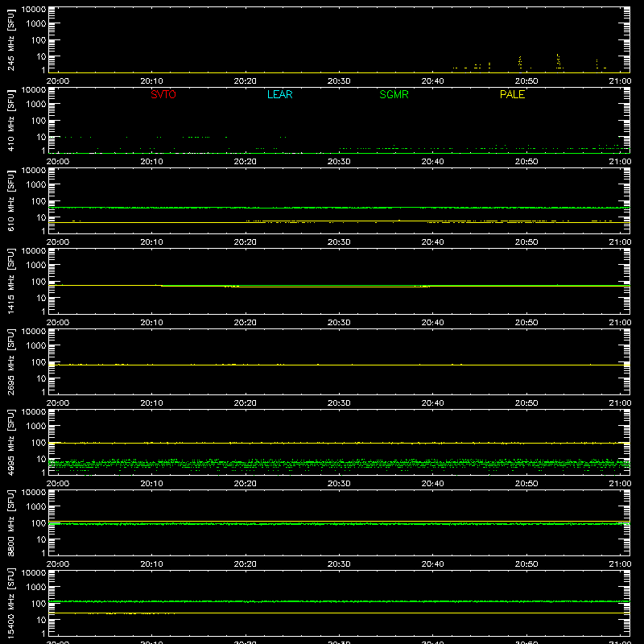Viewport: 644px width, 644px height.
Task: Select the 2695 MHz [SFU] axis title
Action: coord(10,362)
